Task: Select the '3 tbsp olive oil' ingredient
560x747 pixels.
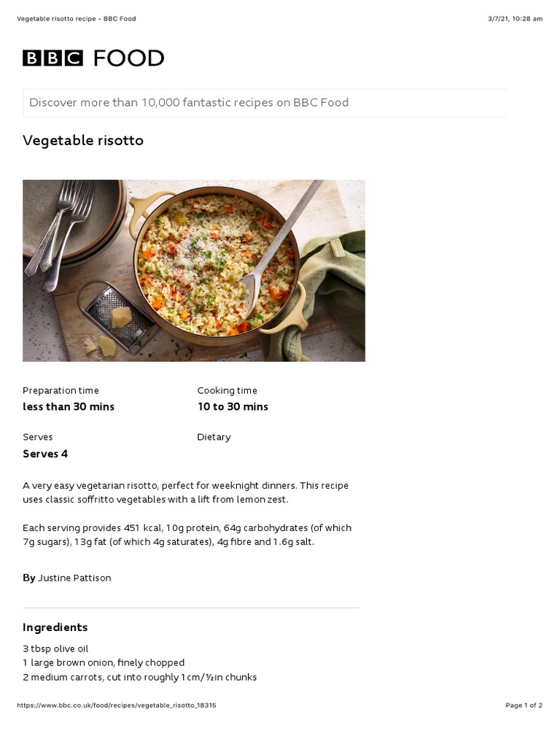Action: click(x=55, y=649)
